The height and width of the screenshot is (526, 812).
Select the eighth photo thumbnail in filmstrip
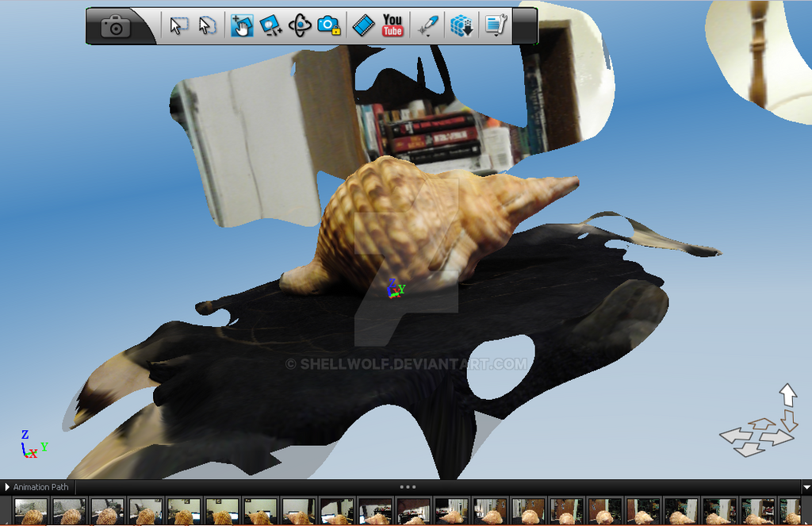[299, 512]
